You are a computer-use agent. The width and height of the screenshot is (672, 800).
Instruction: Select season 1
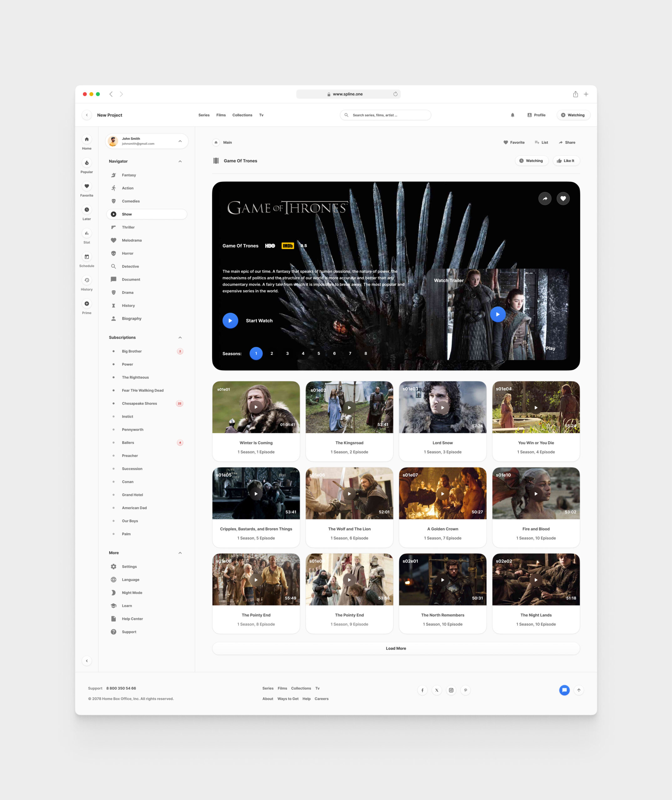(256, 353)
